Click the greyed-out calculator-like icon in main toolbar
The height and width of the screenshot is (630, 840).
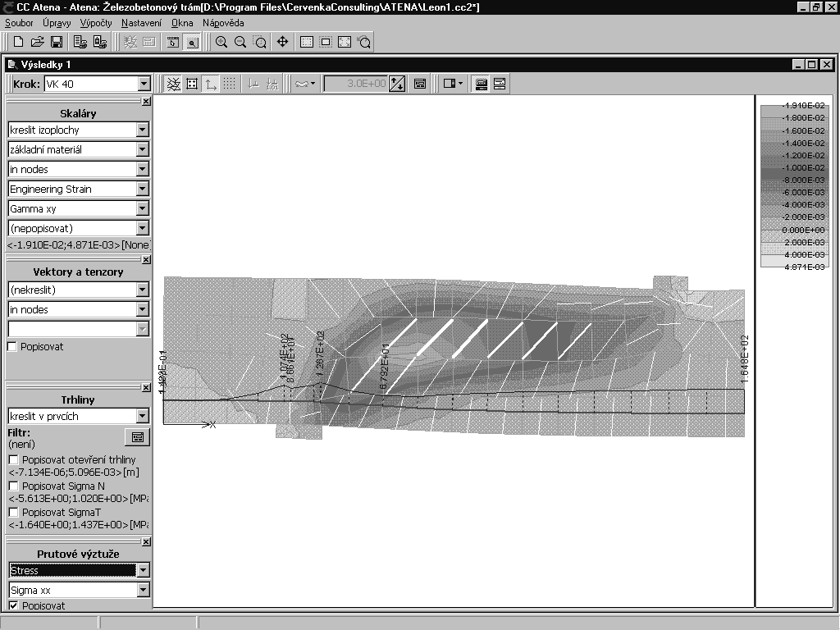click(x=149, y=42)
